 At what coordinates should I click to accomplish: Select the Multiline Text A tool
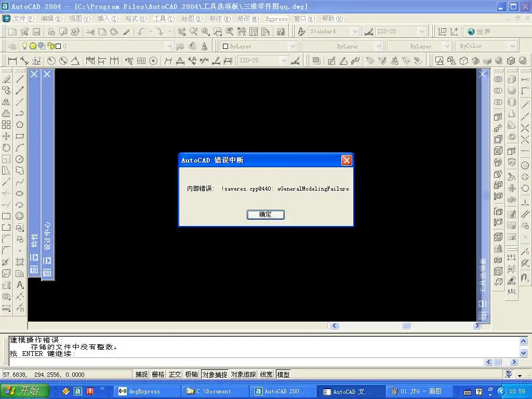click(20, 285)
